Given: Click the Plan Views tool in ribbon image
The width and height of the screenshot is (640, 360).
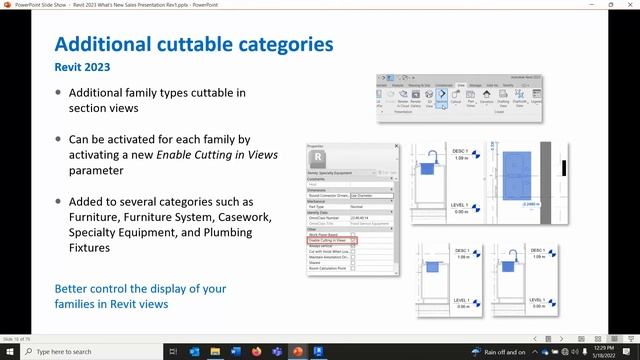Looking at the screenshot, I should (x=471, y=98).
